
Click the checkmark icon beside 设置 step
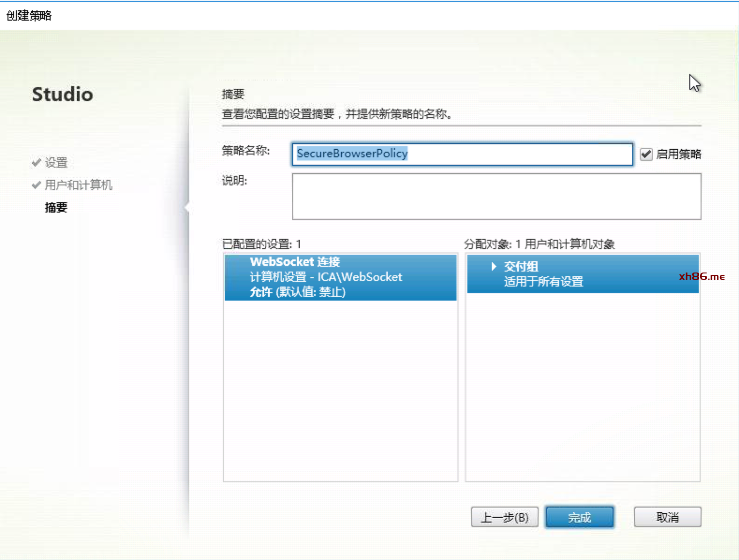click(36, 162)
